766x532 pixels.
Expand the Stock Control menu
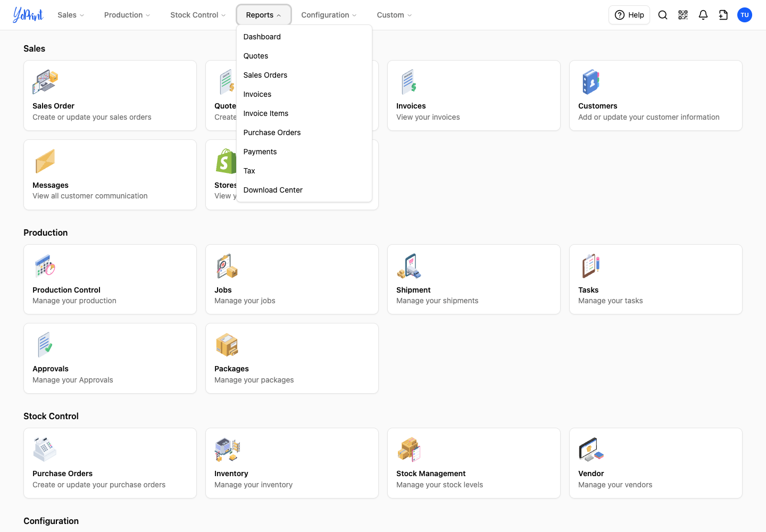pyautogui.click(x=198, y=15)
